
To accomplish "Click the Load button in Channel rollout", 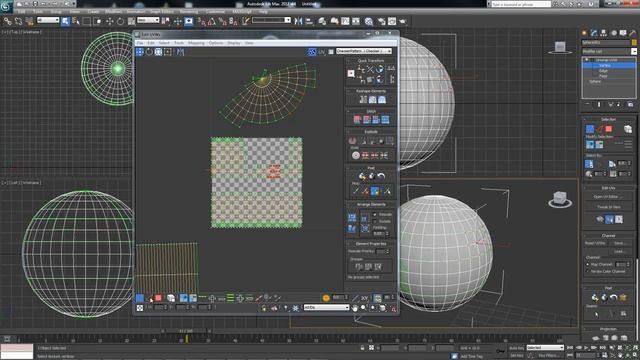I will (x=619, y=251).
